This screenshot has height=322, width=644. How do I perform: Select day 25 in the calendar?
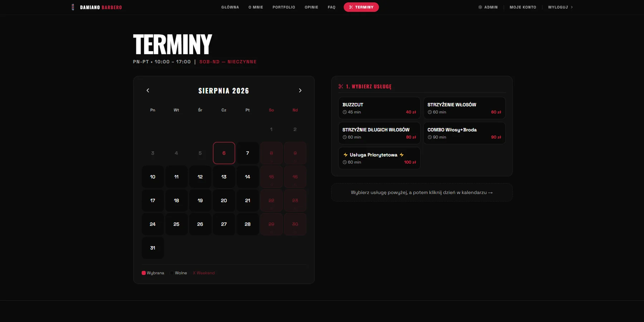point(176,224)
